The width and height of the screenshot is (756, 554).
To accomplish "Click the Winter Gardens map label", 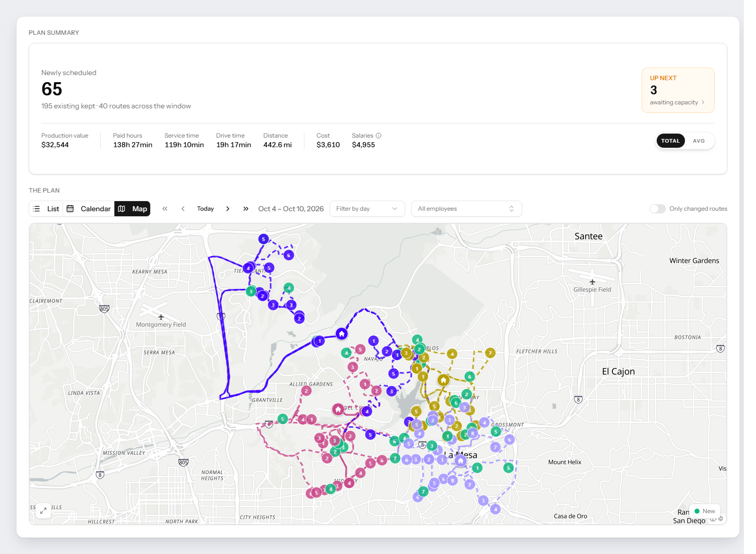I will [x=694, y=261].
